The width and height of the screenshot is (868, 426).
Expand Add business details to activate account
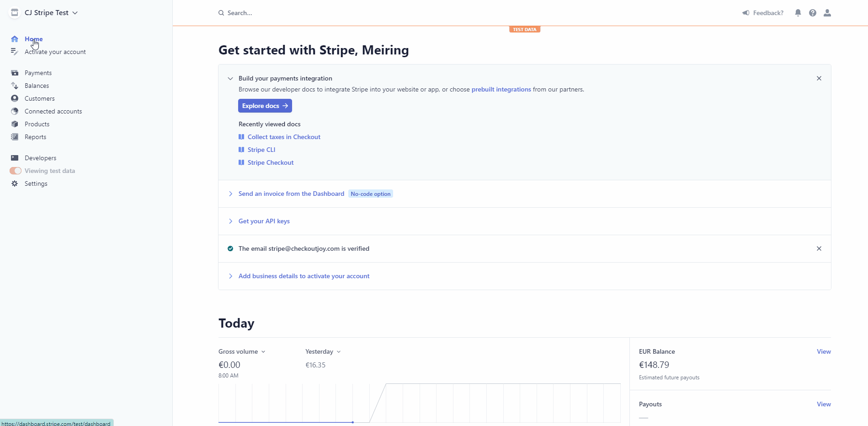tap(230, 276)
